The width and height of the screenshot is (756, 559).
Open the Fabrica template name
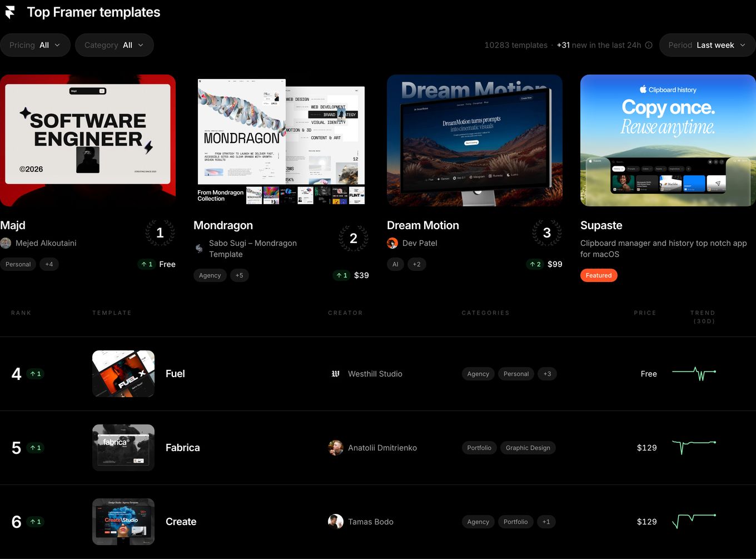point(183,448)
